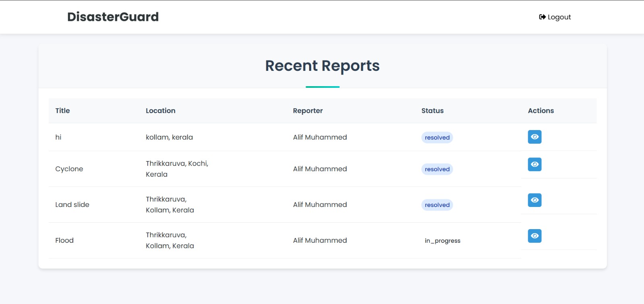
Task: Click Thrikkaruva, Kochi, Kerala location
Action: coord(177,169)
